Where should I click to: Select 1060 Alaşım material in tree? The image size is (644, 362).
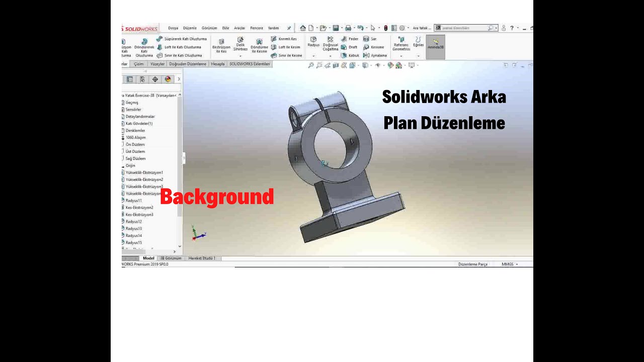tap(135, 137)
